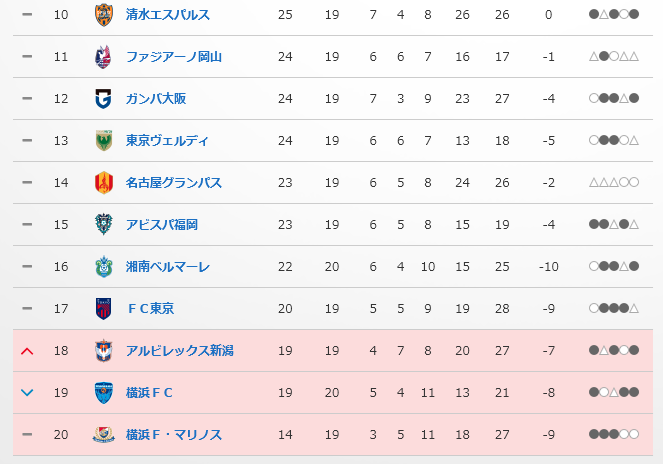Image resolution: width=663 pixels, height=464 pixels.
Task: Click the Albirex Niigata team crest
Action: pyautogui.click(x=103, y=350)
